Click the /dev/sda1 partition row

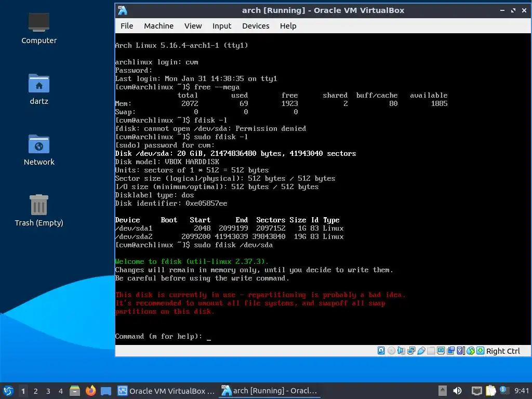(229, 229)
